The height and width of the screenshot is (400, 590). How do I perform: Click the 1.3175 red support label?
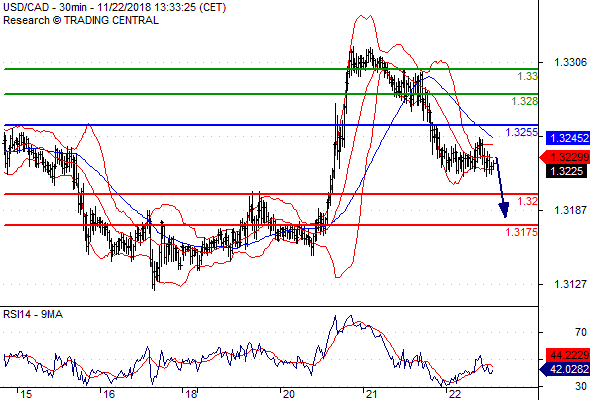522,232
